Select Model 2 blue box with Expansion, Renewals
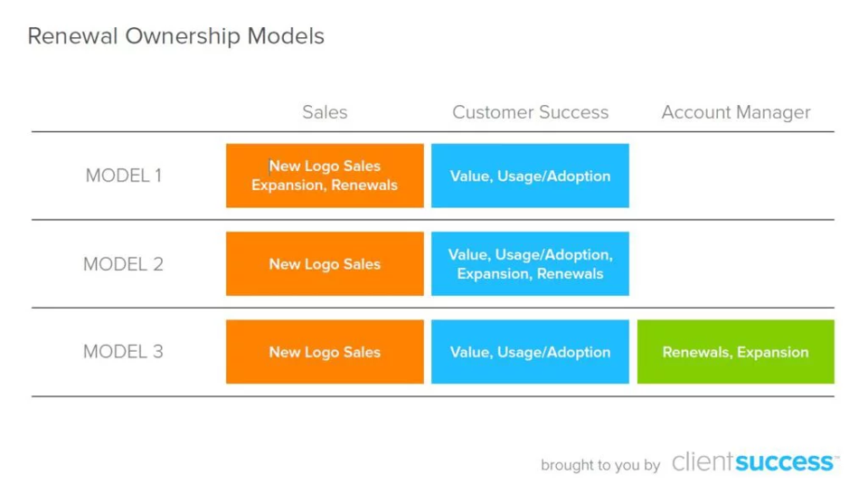Viewport: 868px width, 494px height. point(530,264)
